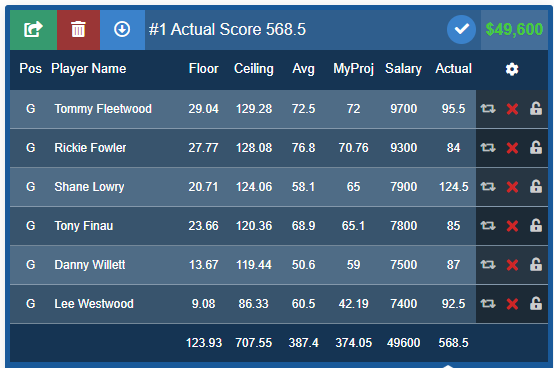Click the MyProj column header

[x=353, y=69]
